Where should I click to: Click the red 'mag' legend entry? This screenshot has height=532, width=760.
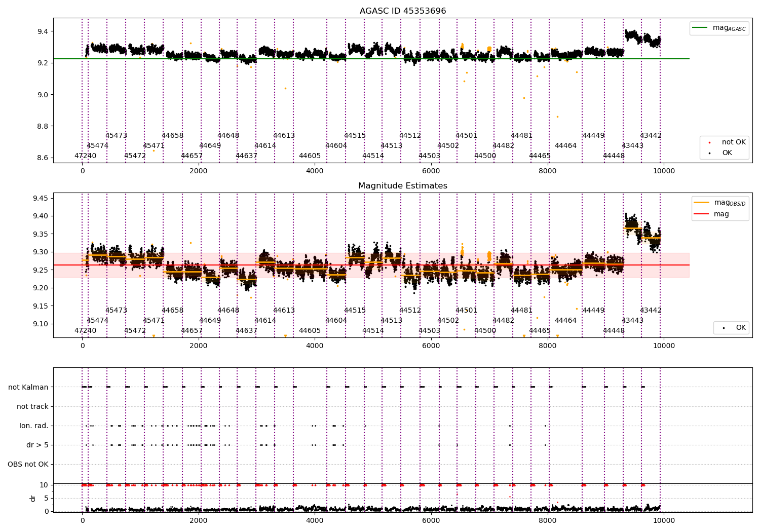711,214
